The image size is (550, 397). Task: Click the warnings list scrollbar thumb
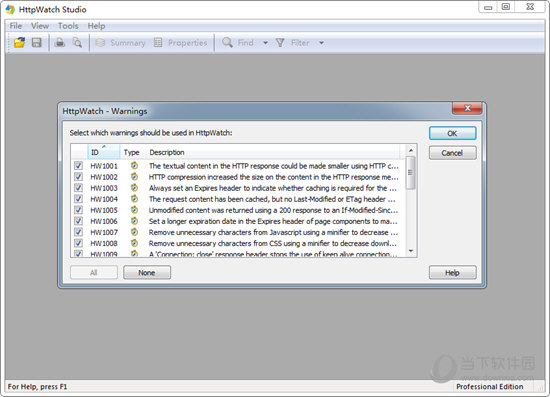(x=411, y=173)
